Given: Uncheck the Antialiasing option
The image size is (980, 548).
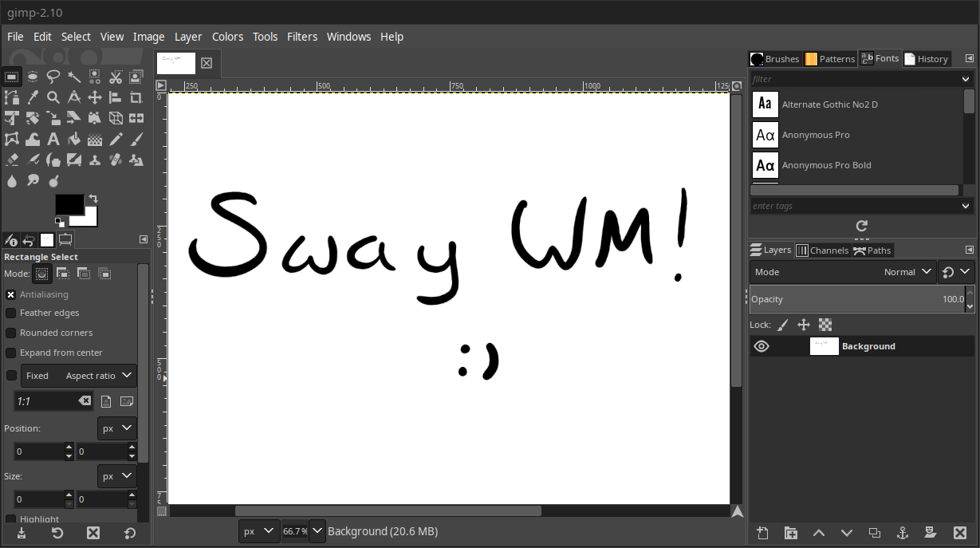Looking at the screenshot, I should click(x=11, y=294).
